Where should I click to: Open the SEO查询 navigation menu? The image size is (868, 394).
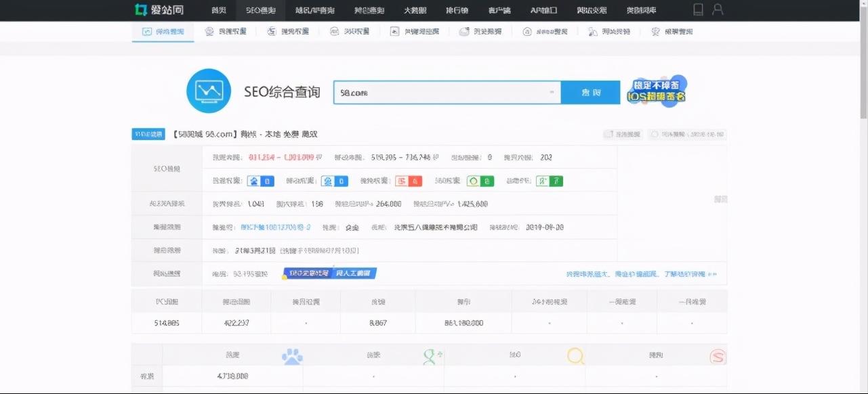(262, 9)
